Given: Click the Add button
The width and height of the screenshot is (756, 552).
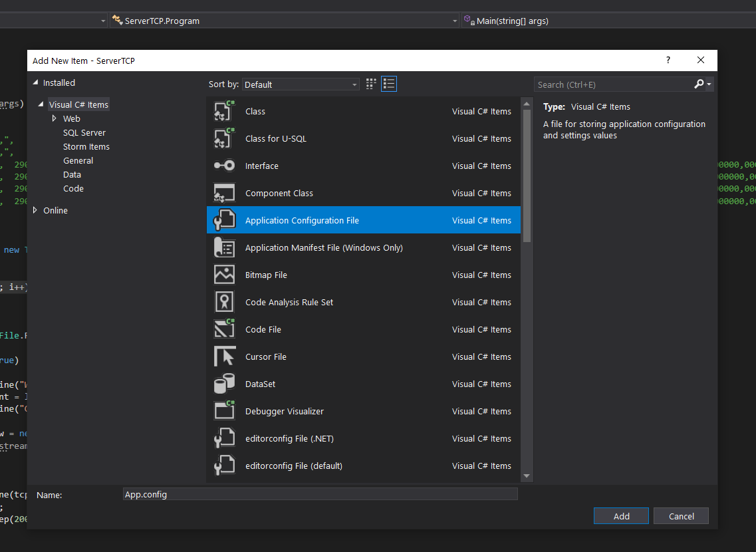Looking at the screenshot, I should pyautogui.click(x=620, y=515).
